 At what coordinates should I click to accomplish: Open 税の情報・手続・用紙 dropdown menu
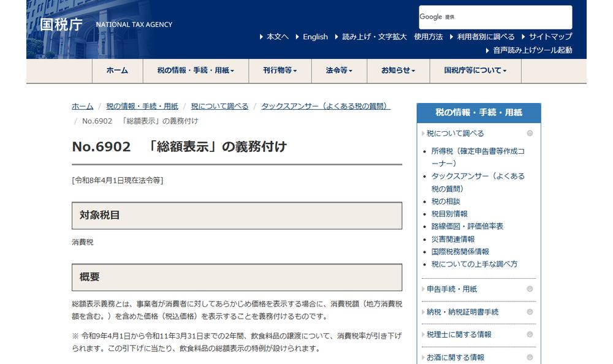pyautogui.click(x=196, y=70)
